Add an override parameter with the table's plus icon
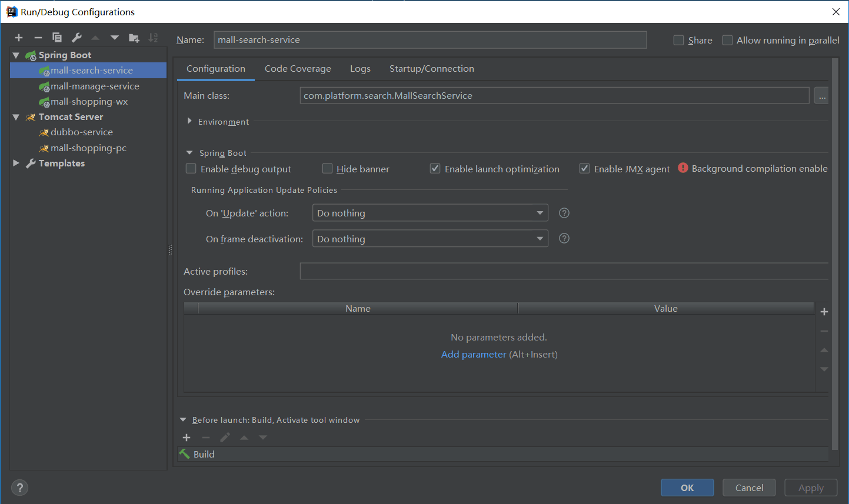Screen dimensions: 849x504 [824, 312]
